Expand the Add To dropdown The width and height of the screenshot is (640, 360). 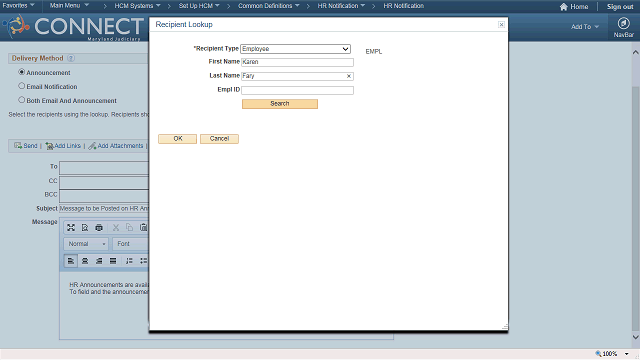585,27
